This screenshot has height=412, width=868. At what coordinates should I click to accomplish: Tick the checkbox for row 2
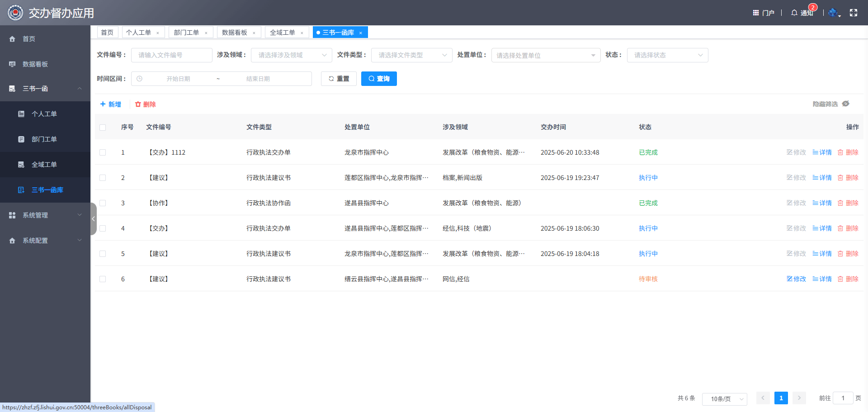point(103,178)
